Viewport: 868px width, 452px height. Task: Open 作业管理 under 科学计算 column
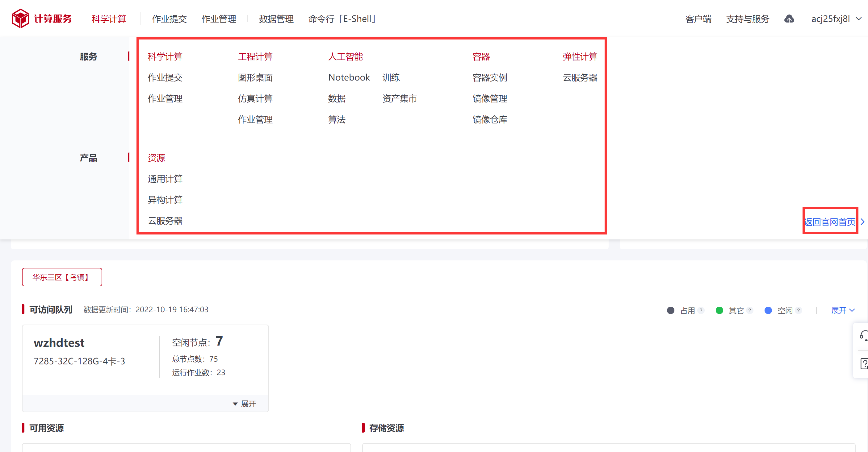point(165,98)
